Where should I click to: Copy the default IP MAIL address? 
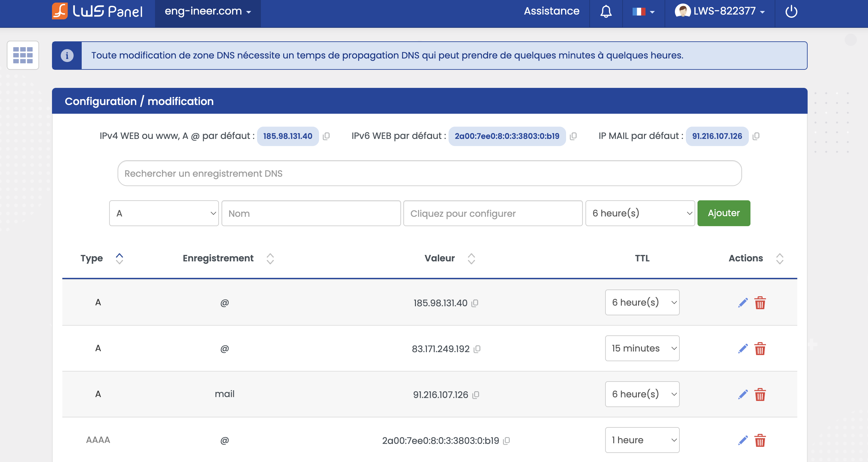[x=756, y=136]
